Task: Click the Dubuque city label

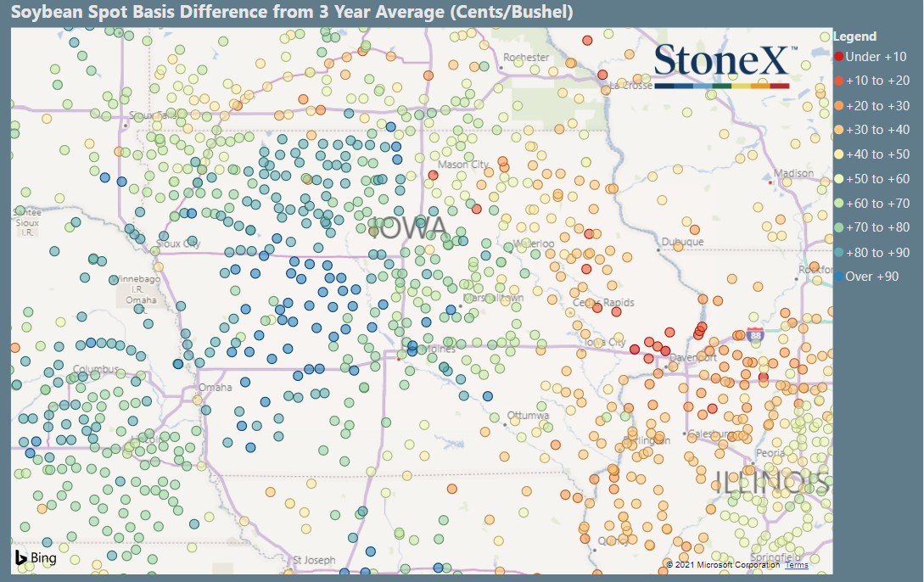Action: tap(682, 242)
